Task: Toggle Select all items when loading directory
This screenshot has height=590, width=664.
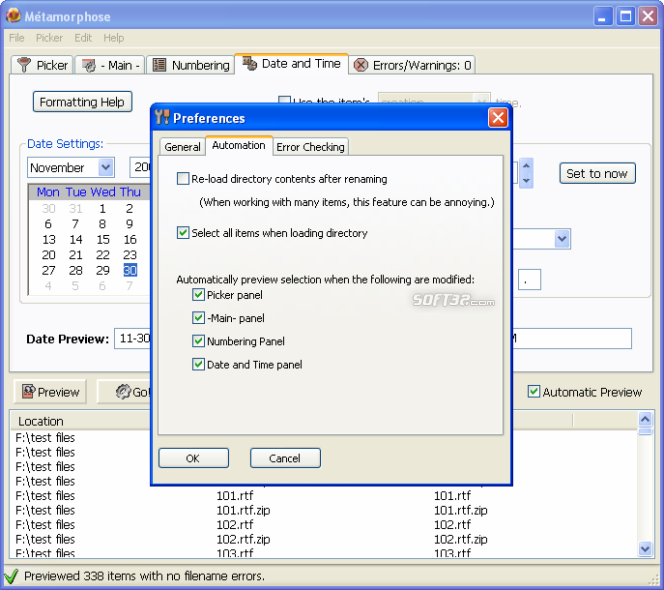Action: 183,233
